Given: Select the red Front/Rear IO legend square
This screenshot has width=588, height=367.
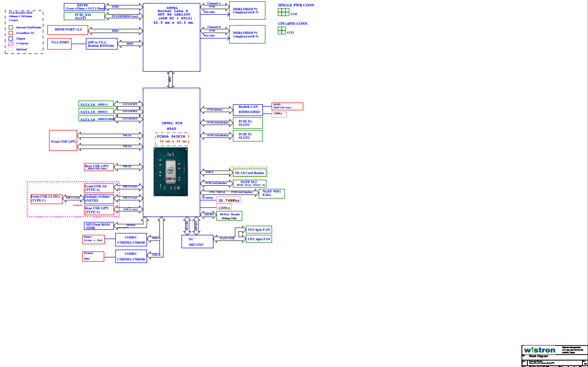Looking at the screenshot, I should pos(11,33).
